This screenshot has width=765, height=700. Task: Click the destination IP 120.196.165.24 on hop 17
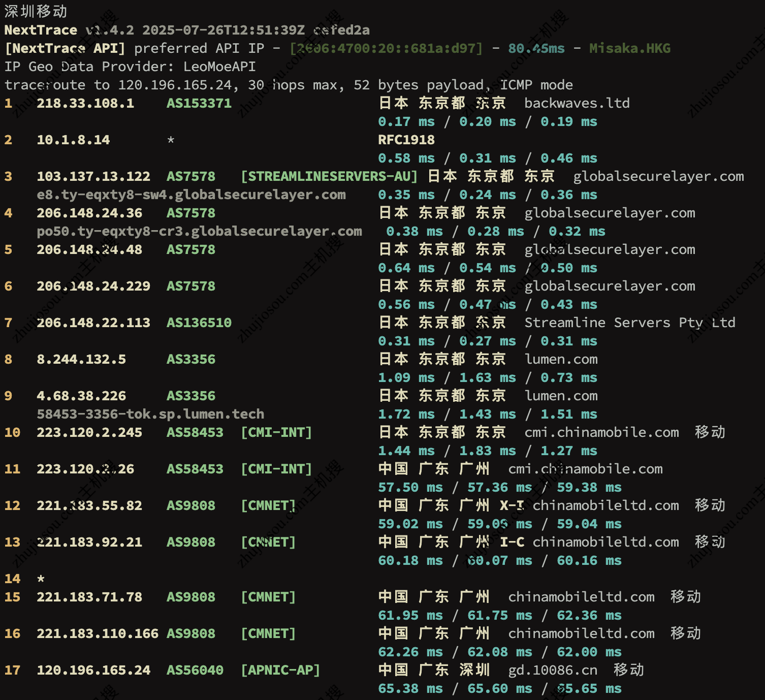pyautogui.click(x=93, y=670)
